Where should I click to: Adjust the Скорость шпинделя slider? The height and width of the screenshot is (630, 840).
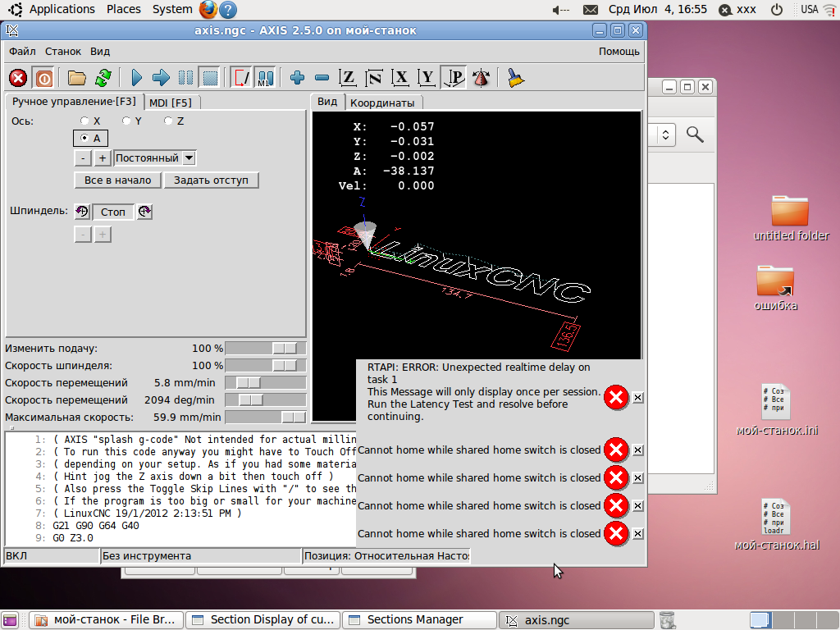pos(265,365)
